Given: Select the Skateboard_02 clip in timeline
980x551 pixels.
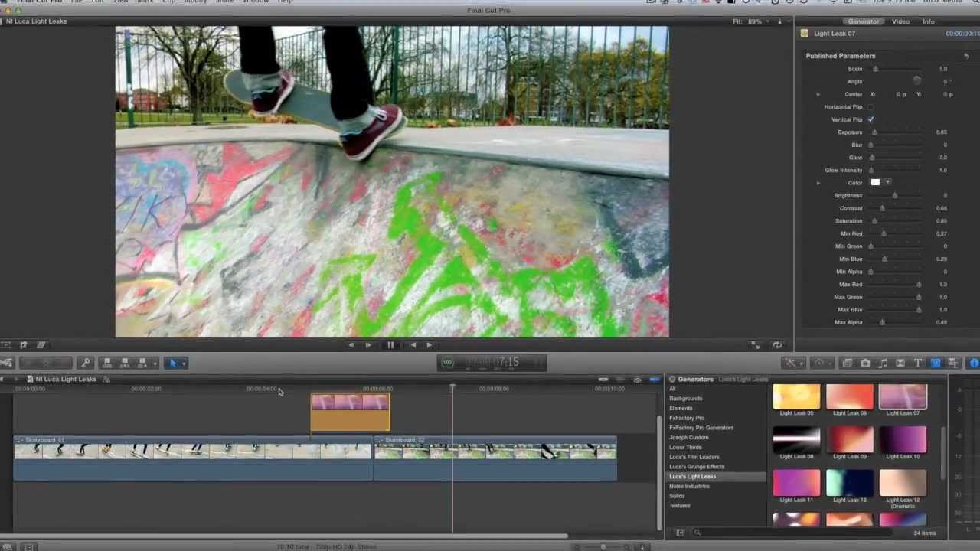Looking at the screenshot, I should pos(495,458).
